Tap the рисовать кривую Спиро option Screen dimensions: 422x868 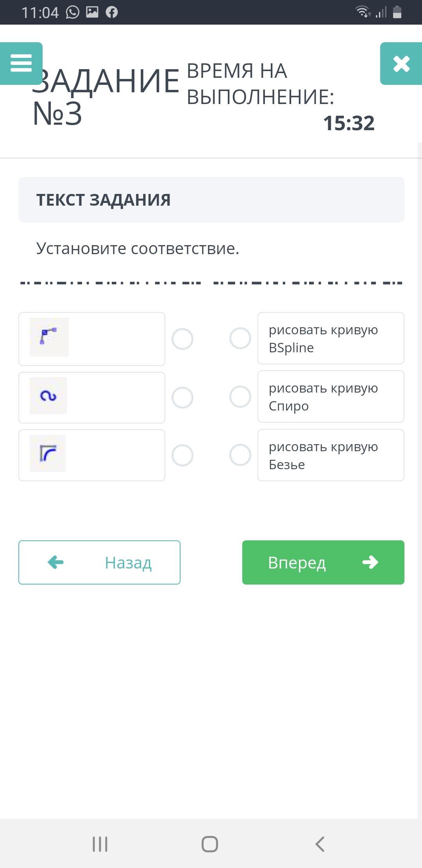click(x=331, y=396)
